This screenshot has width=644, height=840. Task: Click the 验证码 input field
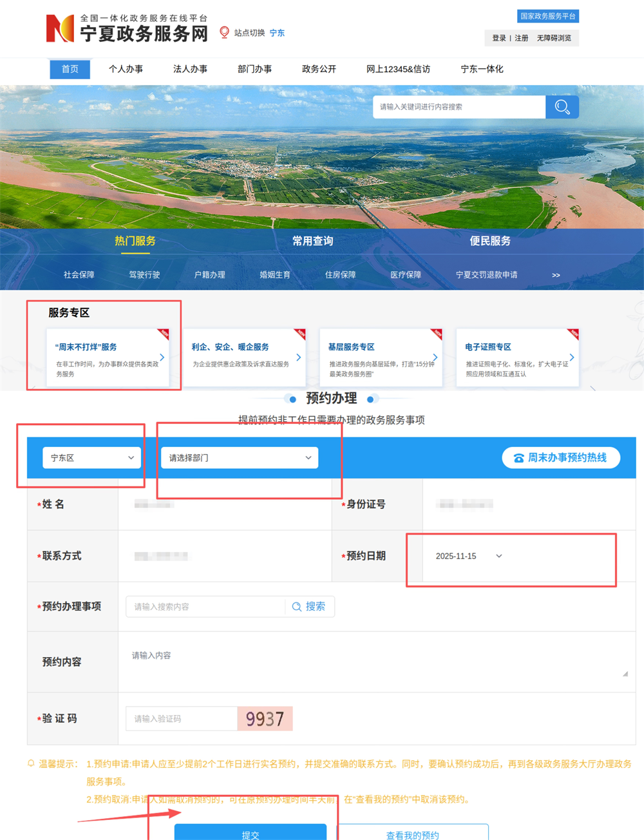(182, 718)
